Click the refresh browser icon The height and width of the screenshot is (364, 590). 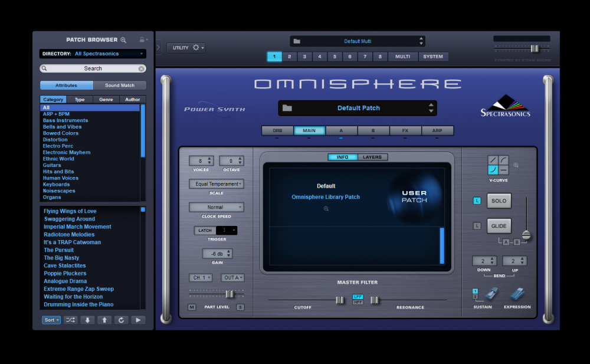(x=121, y=320)
